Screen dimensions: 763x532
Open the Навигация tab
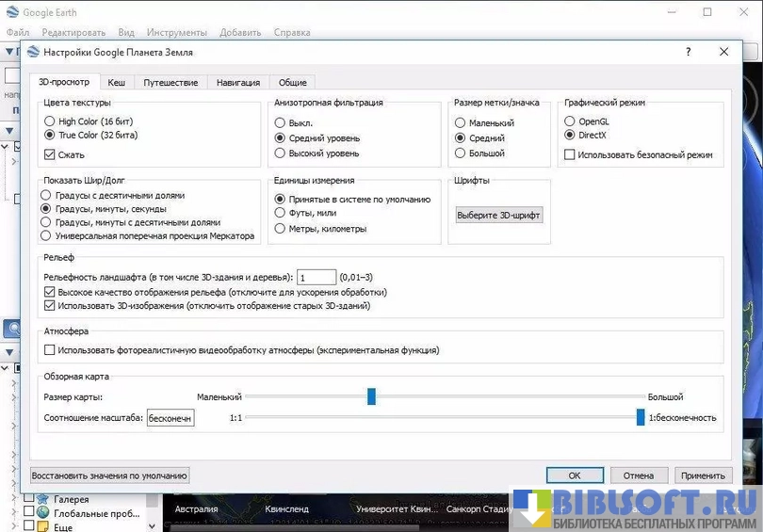pyautogui.click(x=238, y=83)
